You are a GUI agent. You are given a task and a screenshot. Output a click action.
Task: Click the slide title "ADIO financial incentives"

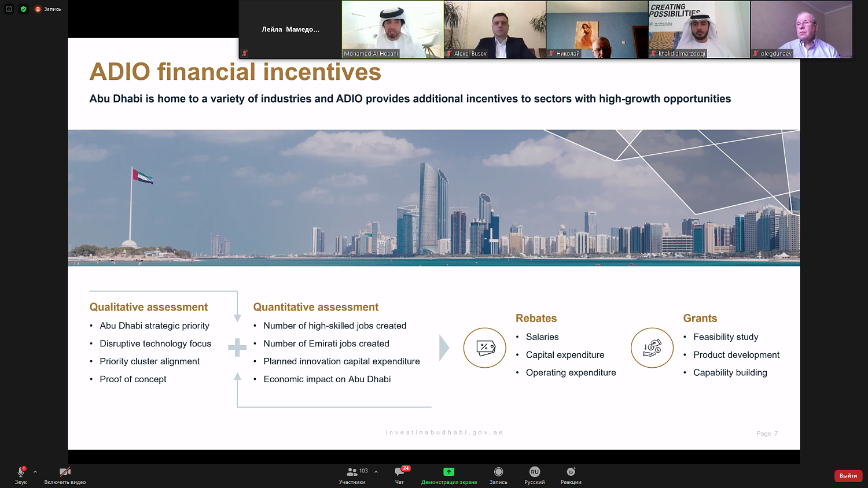(235, 72)
